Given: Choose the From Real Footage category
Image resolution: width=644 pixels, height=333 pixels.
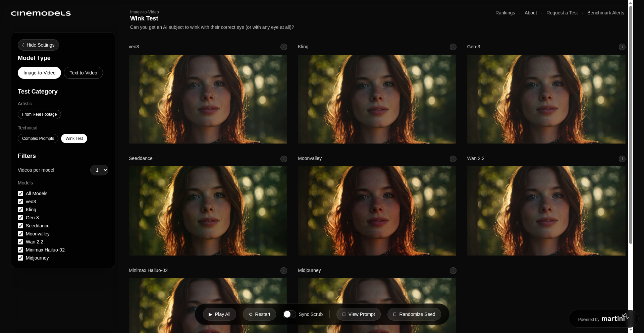Looking at the screenshot, I should (39, 114).
